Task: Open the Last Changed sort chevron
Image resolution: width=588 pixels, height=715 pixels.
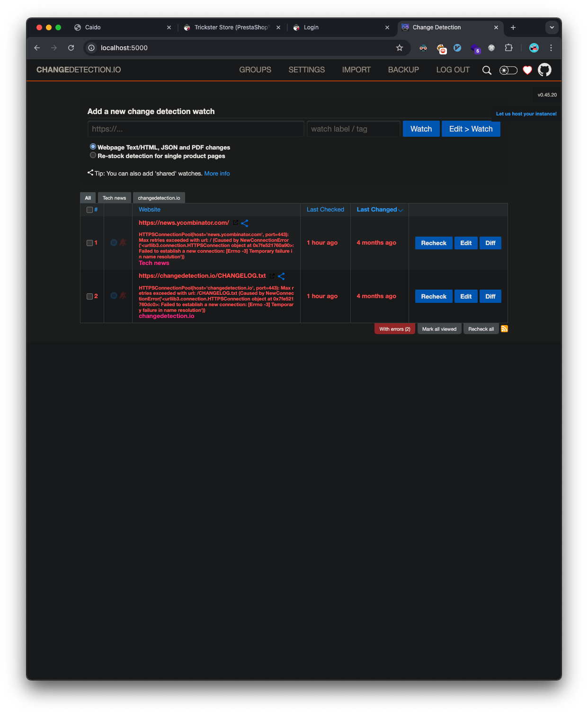Action: 401,210
